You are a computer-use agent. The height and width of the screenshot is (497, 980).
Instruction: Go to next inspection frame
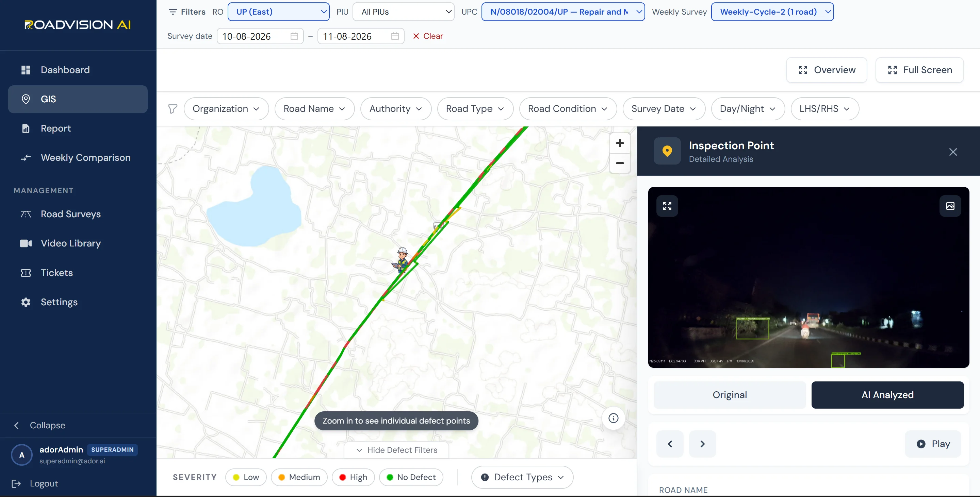click(x=702, y=444)
